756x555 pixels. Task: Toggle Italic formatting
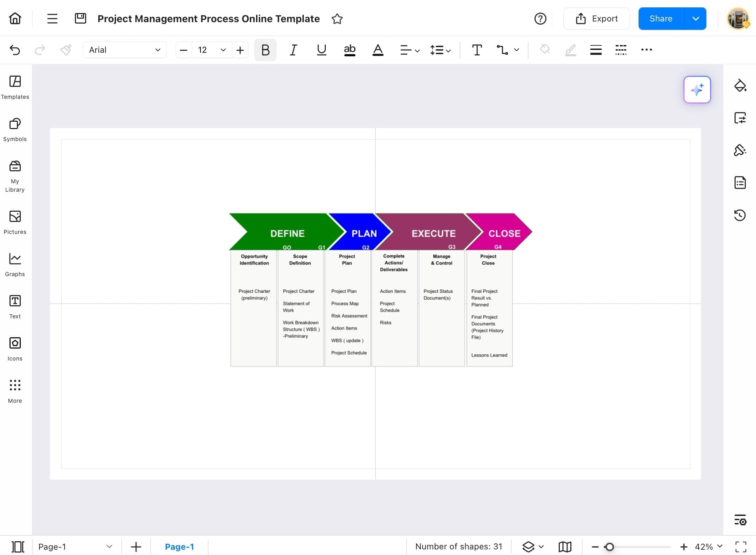coord(293,50)
